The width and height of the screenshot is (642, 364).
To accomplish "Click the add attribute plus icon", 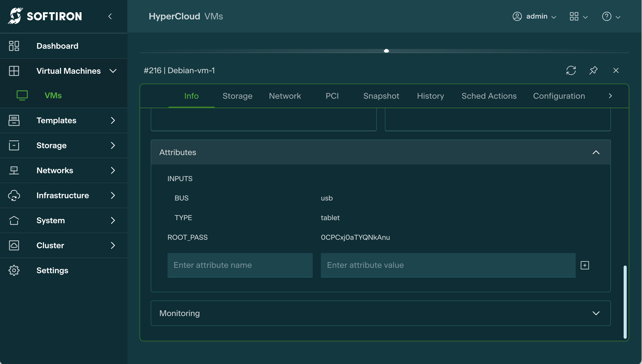I will point(585,265).
